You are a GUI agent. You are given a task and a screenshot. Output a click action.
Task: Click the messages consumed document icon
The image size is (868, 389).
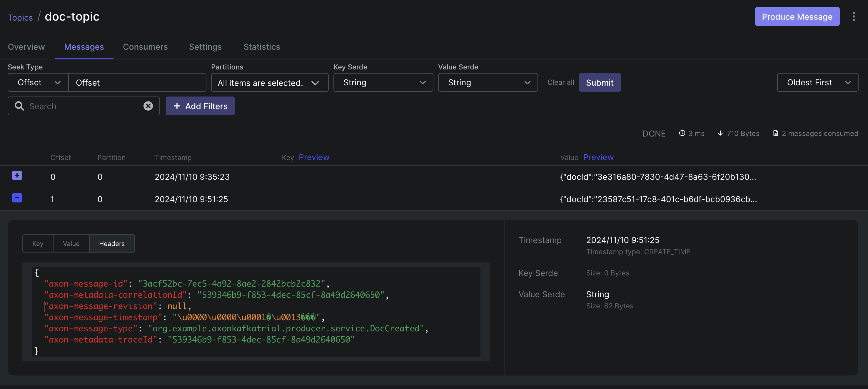click(775, 134)
